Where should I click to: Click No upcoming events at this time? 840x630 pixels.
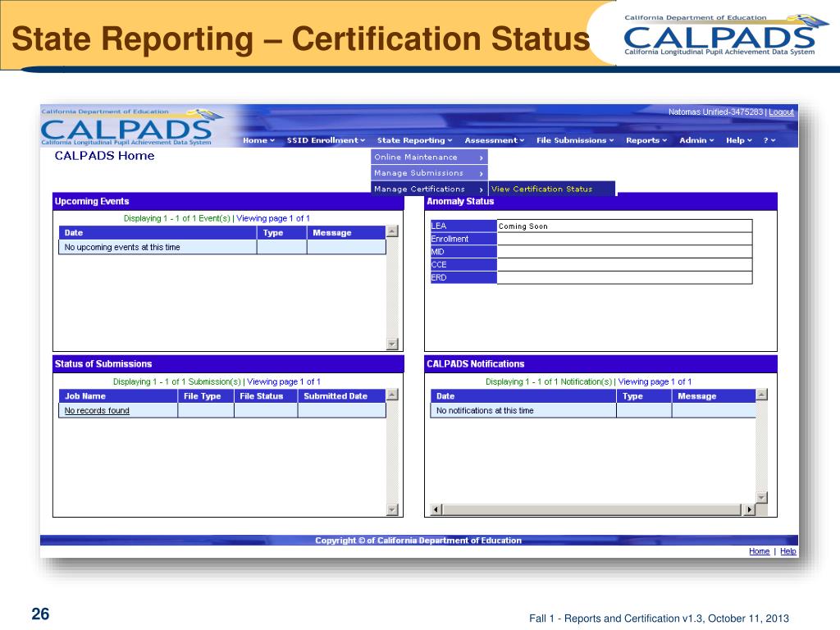(x=122, y=248)
